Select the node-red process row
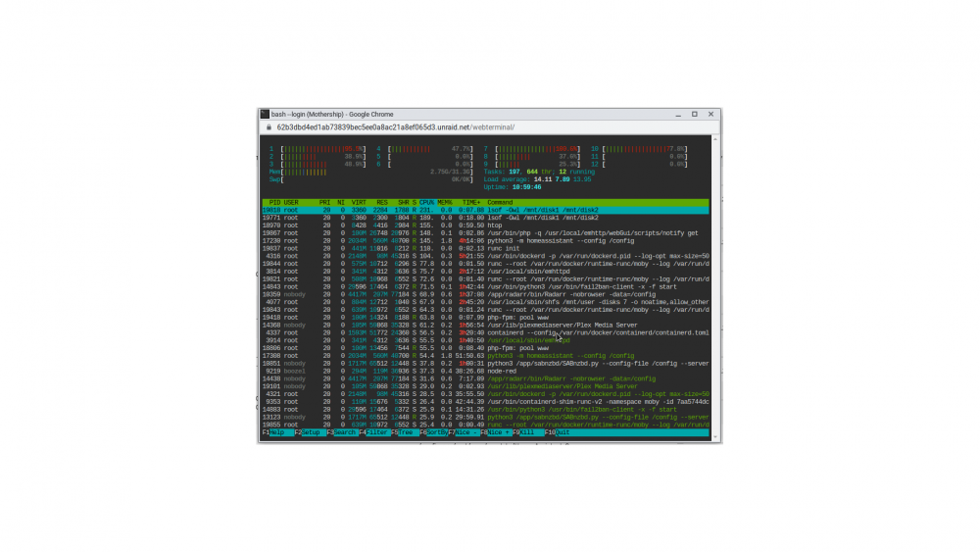Screen dimensions: 980x552 pos(486,371)
